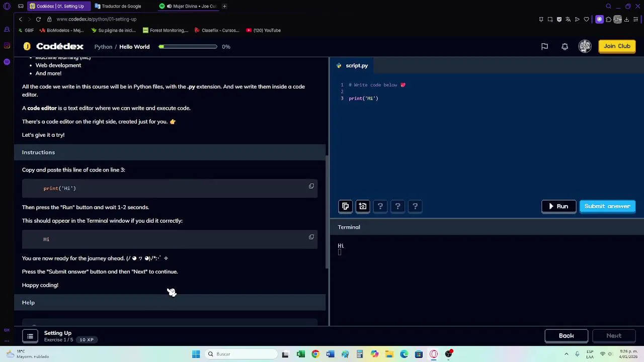Image resolution: width=644 pixels, height=362 pixels.
Task: Open the last locked question-mark tool
Action: [415, 206]
